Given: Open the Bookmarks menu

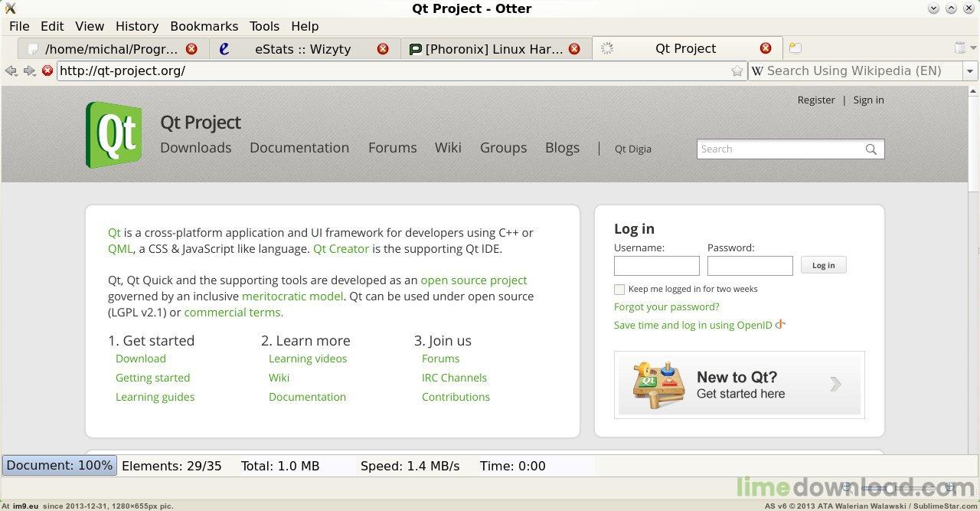Looking at the screenshot, I should pyautogui.click(x=204, y=26).
